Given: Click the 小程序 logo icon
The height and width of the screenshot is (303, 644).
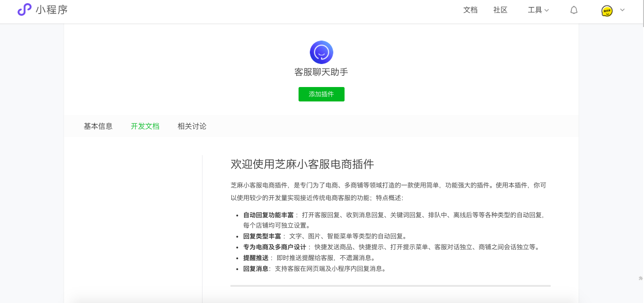Looking at the screenshot, I should point(24,9).
